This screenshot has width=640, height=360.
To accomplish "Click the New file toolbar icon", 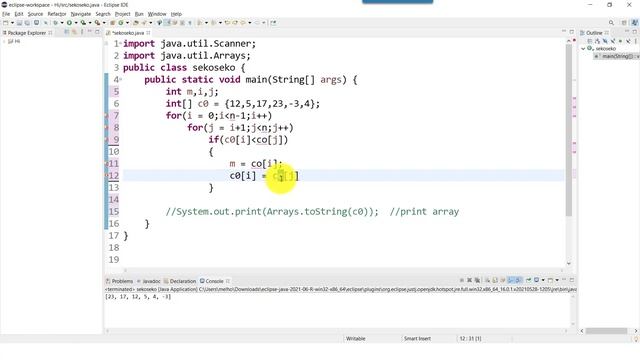I will click(x=6, y=23).
